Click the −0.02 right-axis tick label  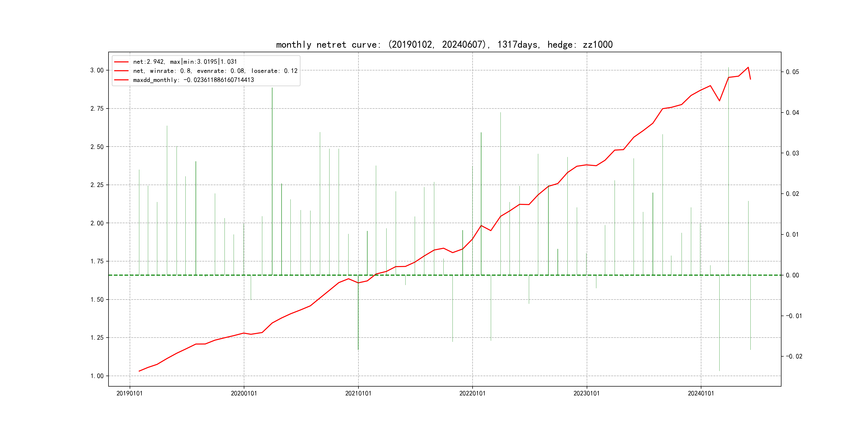click(794, 357)
